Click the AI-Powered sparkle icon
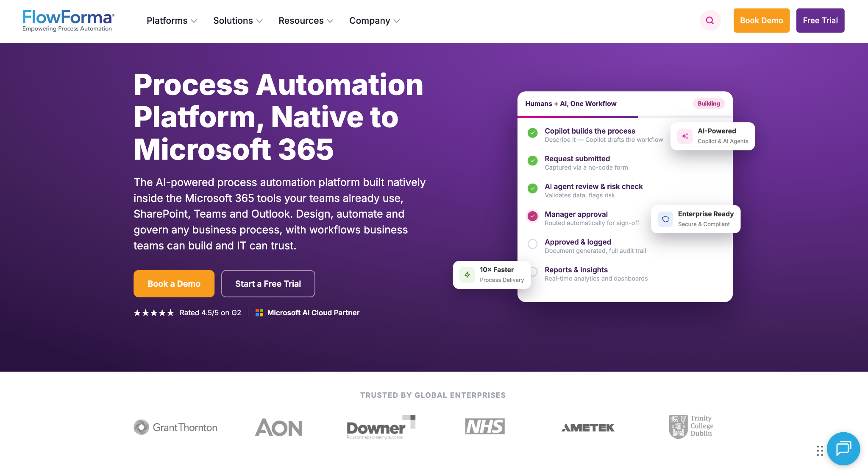The image size is (868, 470). [685, 136]
